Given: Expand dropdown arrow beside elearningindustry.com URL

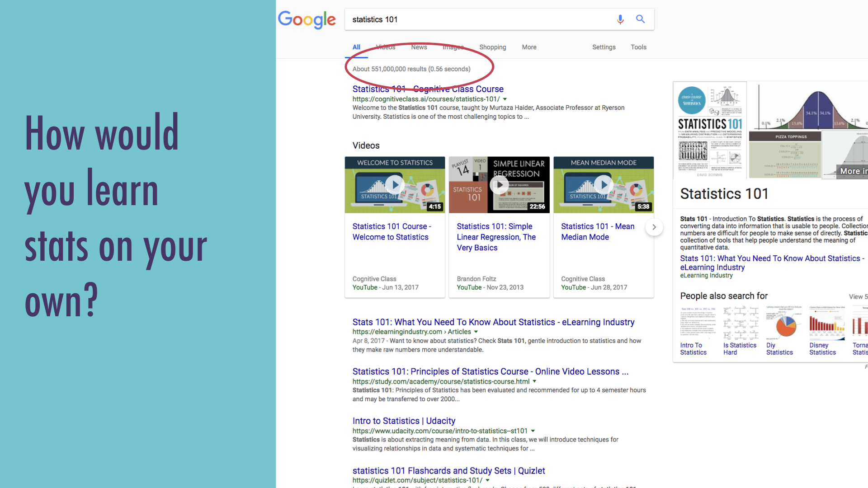Looking at the screenshot, I should coord(476,332).
